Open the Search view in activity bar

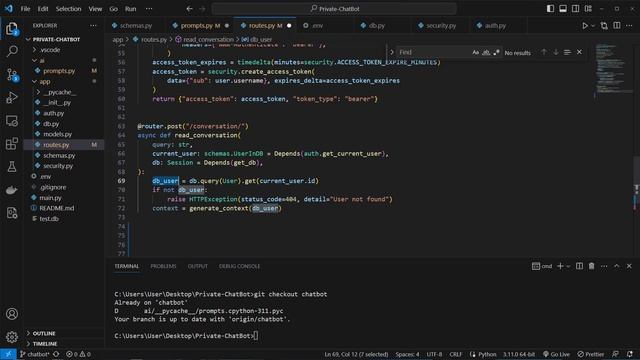tap(12, 51)
